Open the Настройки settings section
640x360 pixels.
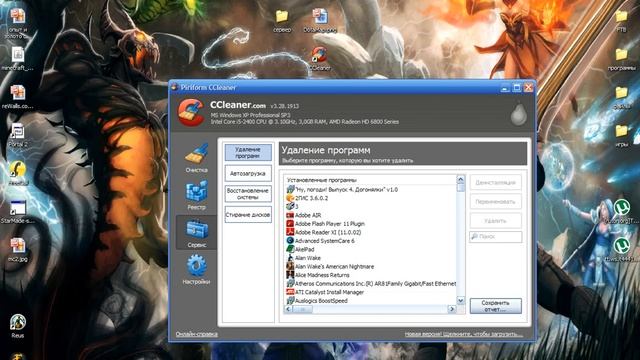click(196, 269)
